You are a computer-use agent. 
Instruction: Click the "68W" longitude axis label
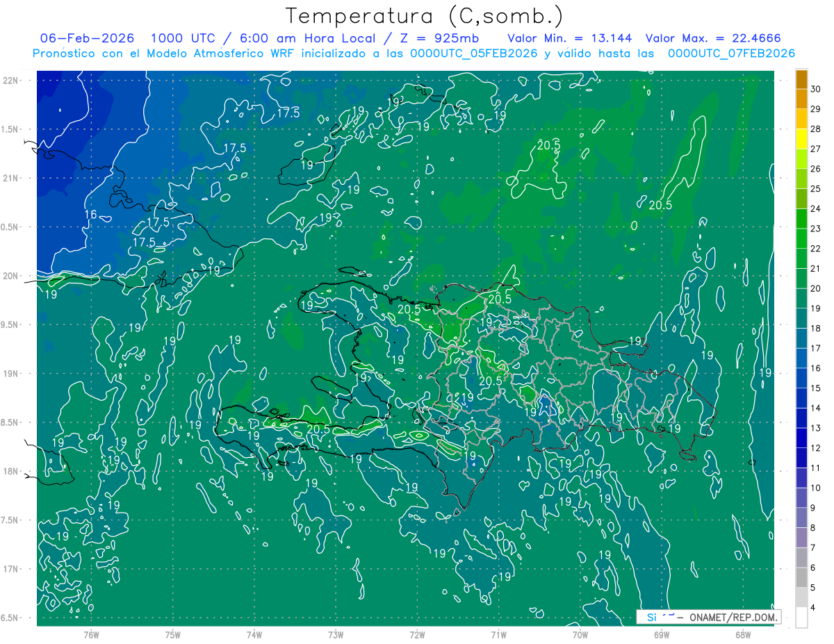click(x=743, y=635)
